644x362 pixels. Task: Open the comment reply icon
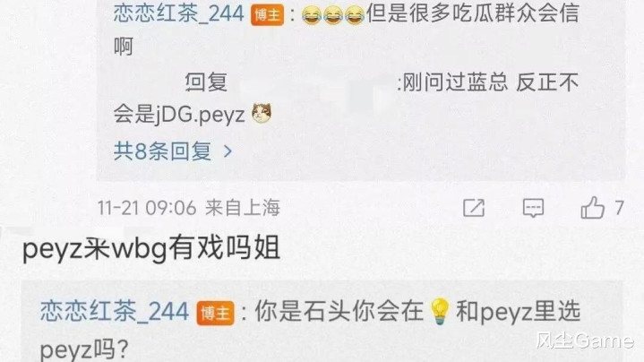[533, 208]
